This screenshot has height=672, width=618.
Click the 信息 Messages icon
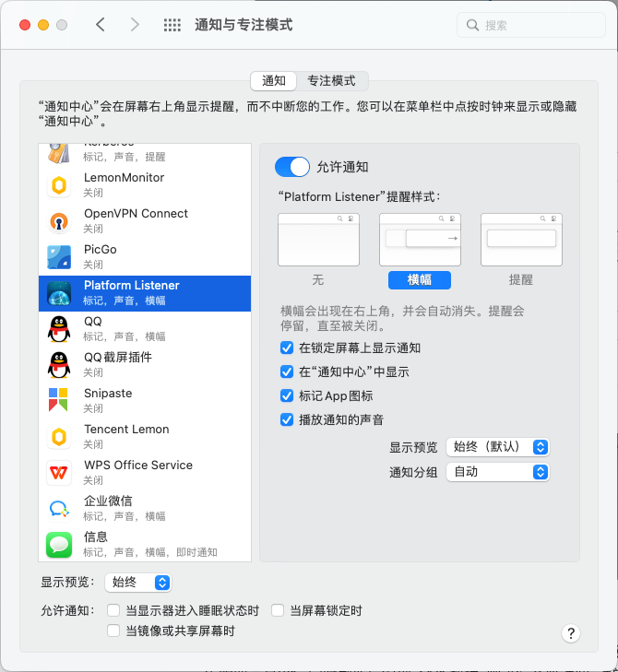(x=59, y=545)
